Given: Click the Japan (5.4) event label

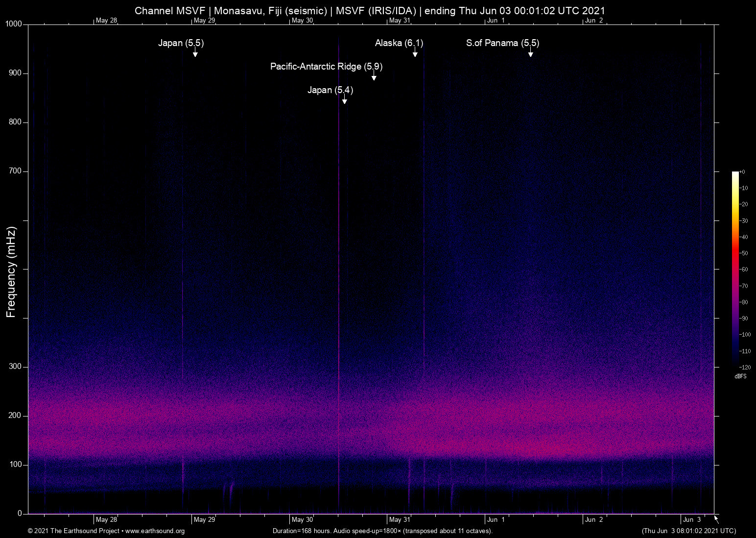Looking at the screenshot, I should [330, 90].
